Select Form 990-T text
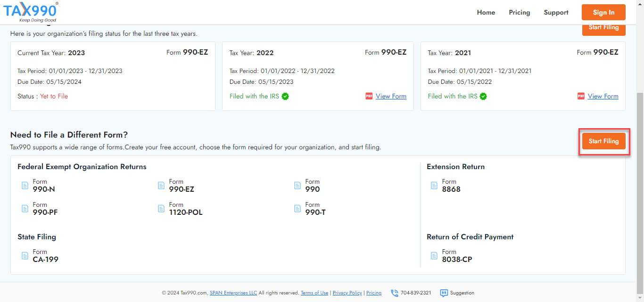644x302 pixels. click(x=315, y=209)
